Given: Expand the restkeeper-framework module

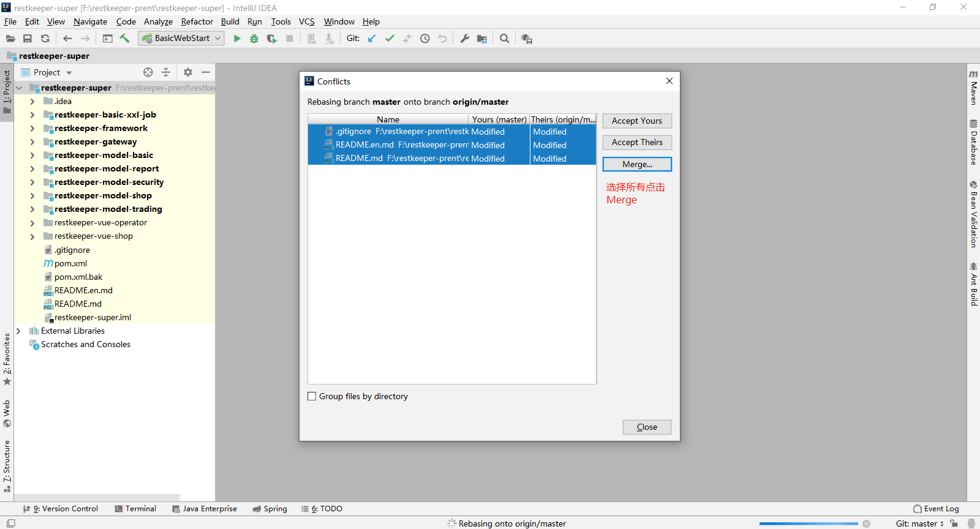Looking at the screenshot, I should [32, 129].
